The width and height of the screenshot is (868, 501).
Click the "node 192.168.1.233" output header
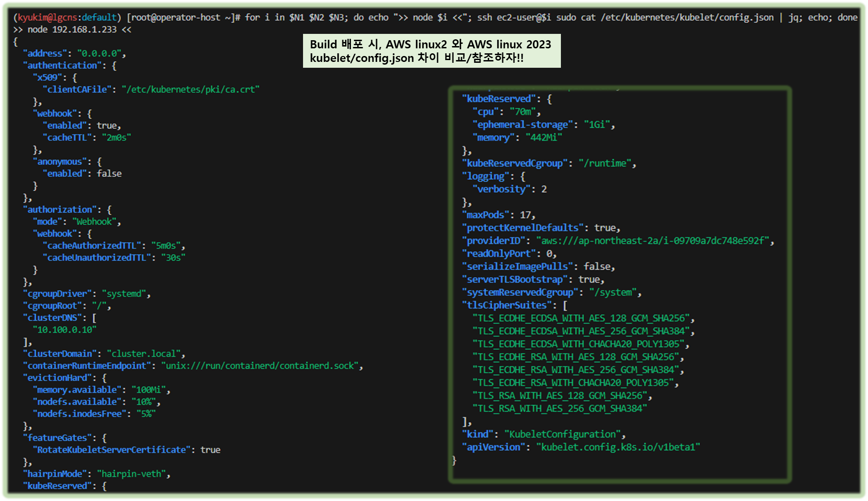tap(72, 29)
